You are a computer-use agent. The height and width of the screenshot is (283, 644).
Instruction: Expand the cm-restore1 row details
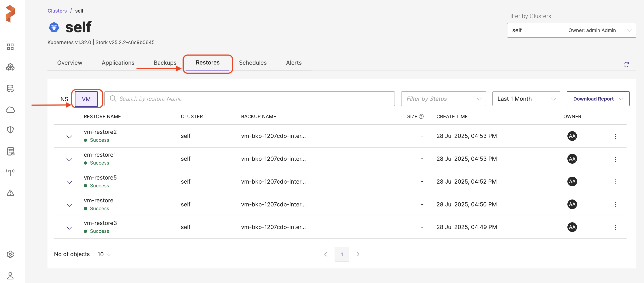tap(69, 159)
